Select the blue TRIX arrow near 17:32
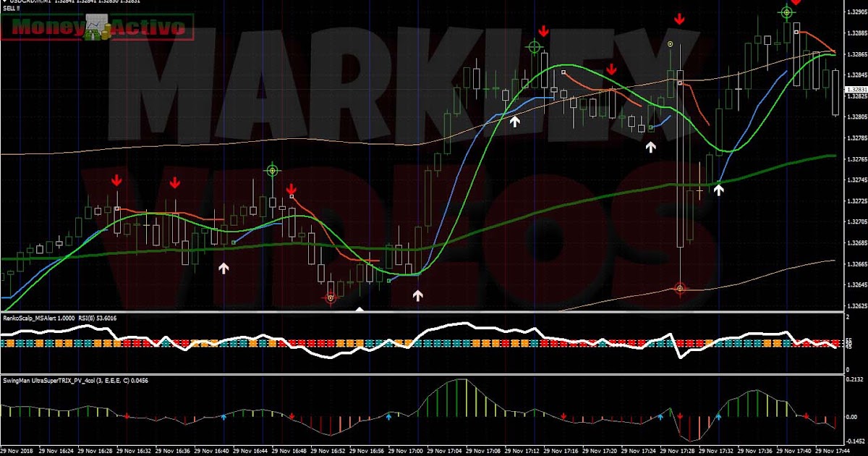868x456 pixels. coord(718,417)
